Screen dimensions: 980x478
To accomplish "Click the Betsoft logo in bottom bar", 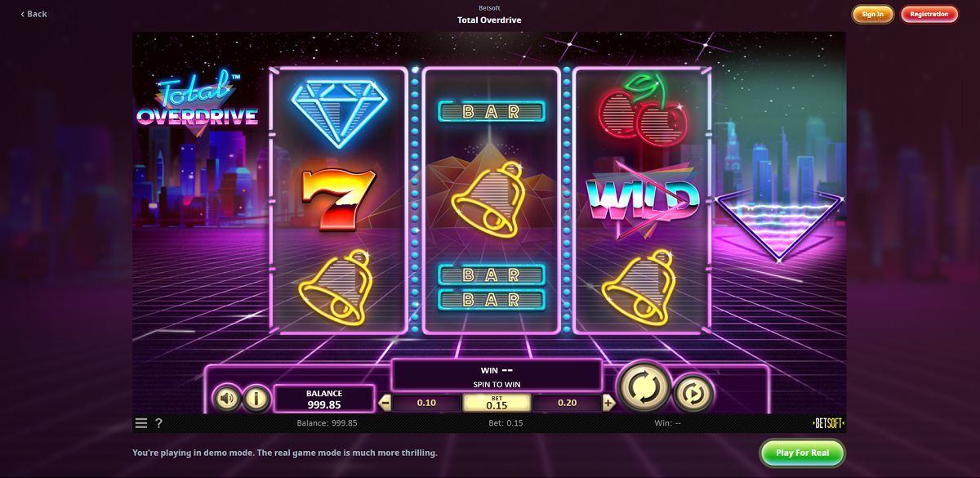I will (828, 423).
